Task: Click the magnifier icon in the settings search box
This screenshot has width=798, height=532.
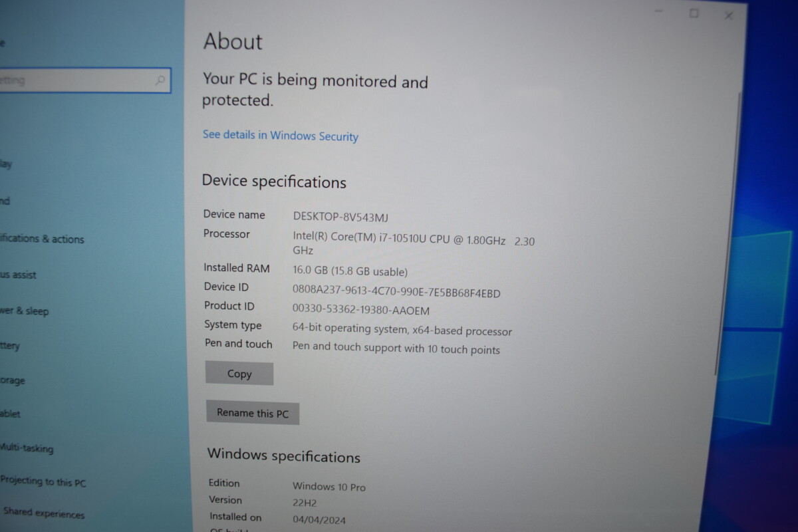Action: coord(160,81)
